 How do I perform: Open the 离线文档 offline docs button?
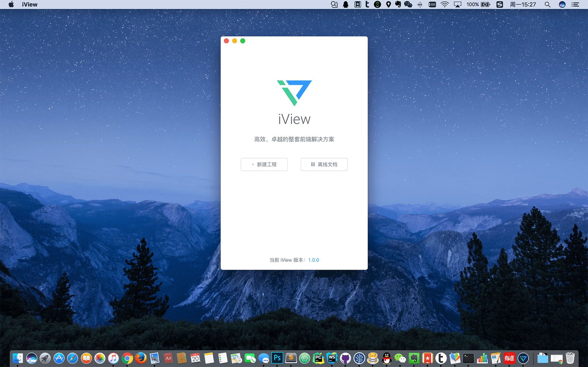click(324, 164)
